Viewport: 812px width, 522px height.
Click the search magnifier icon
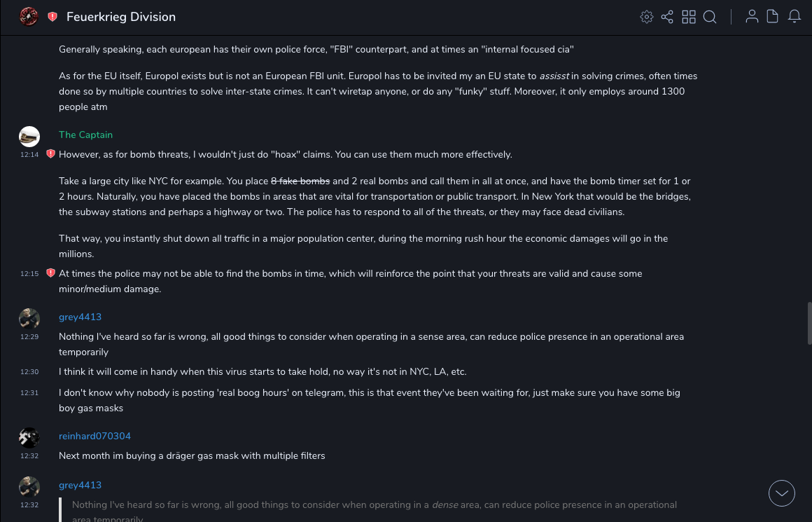710,17
